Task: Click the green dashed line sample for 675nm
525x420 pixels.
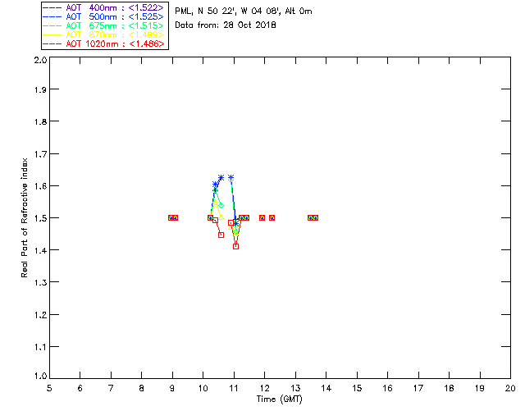Action: pyautogui.click(x=52, y=25)
